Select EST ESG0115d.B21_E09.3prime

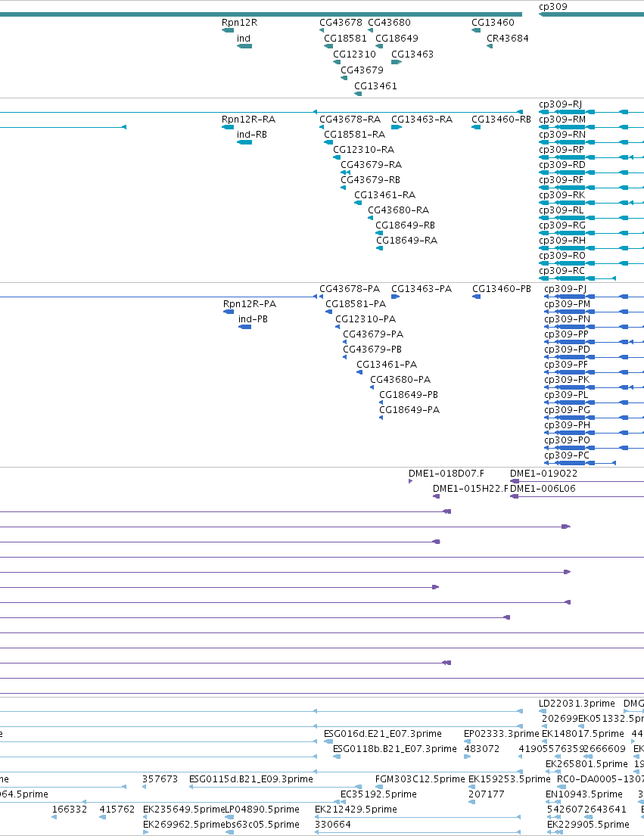pos(275,786)
